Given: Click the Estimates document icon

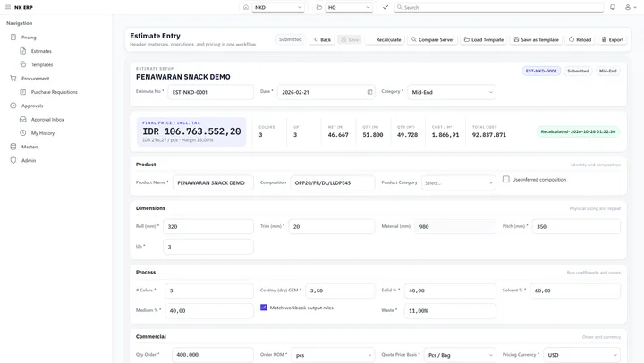Looking at the screenshot, I should point(23,51).
